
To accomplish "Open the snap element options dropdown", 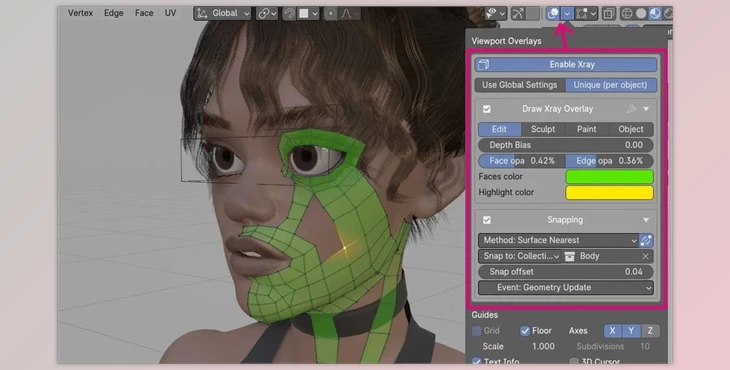I will tap(308, 13).
